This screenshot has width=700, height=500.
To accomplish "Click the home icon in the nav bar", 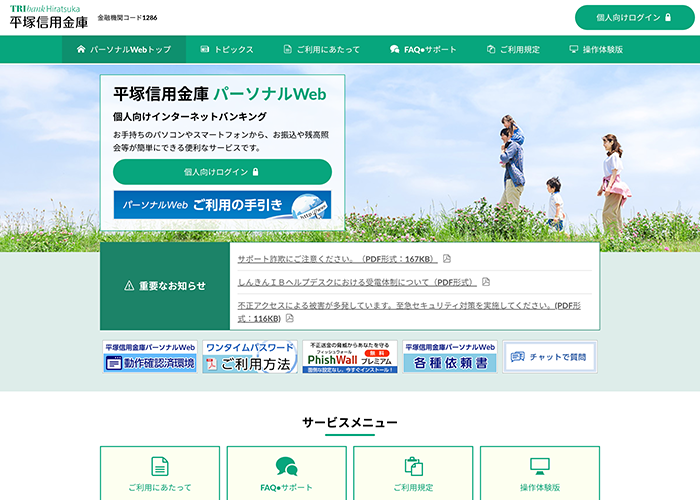I will (81, 49).
